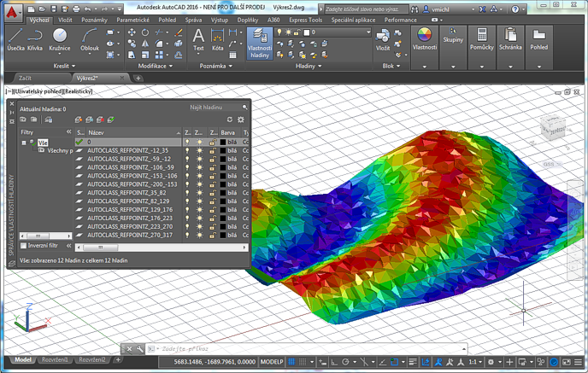
Task: Click the Rotate tool in Modifikace
Action: [x=145, y=32]
